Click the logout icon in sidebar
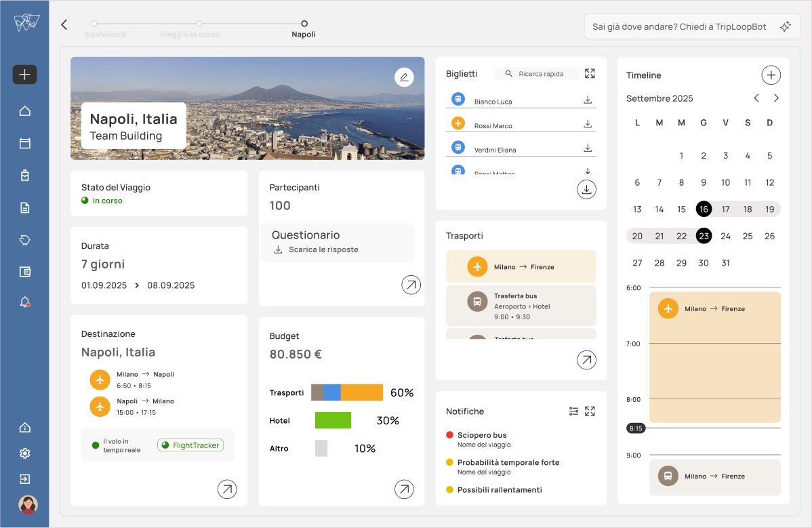The height and width of the screenshot is (528, 812). click(x=25, y=479)
